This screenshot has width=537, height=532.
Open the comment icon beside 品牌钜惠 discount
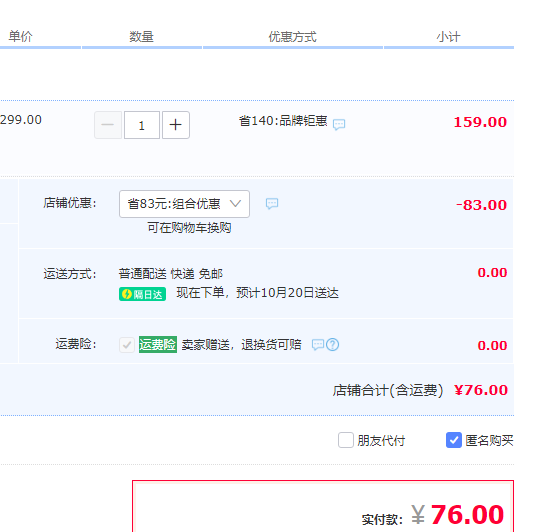click(x=339, y=124)
